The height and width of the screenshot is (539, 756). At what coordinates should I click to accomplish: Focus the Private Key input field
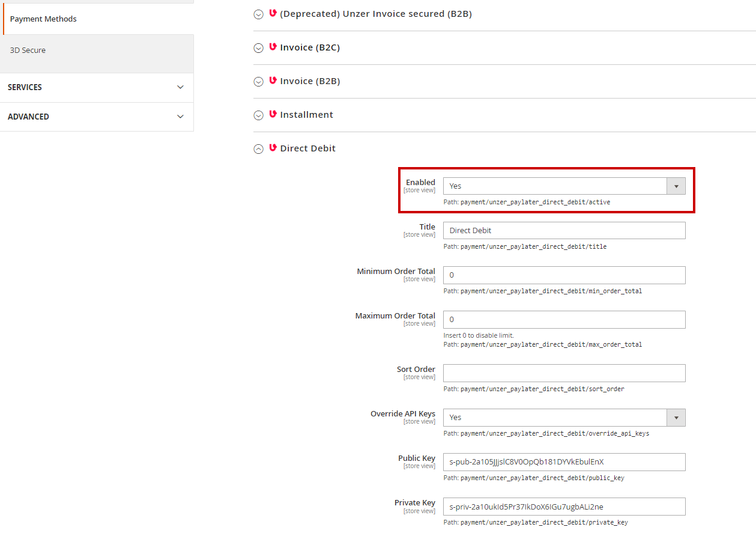coord(564,507)
